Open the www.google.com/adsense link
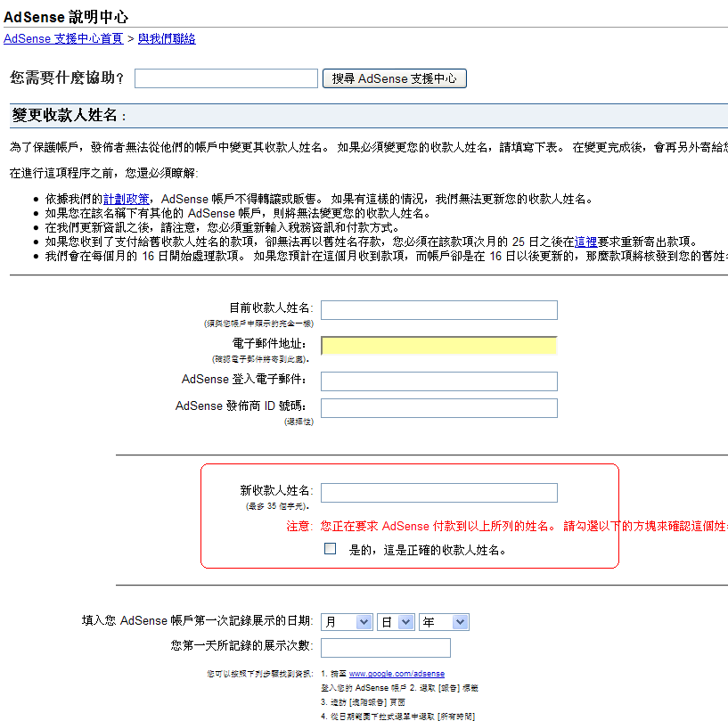Screen dimensions: 728x721 pos(397,674)
